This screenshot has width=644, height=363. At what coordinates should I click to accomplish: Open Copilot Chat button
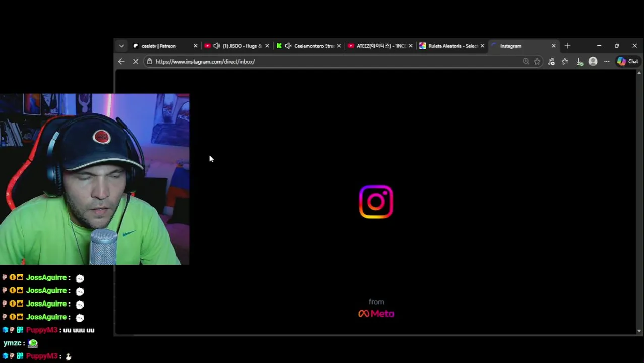tap(627, 62)
